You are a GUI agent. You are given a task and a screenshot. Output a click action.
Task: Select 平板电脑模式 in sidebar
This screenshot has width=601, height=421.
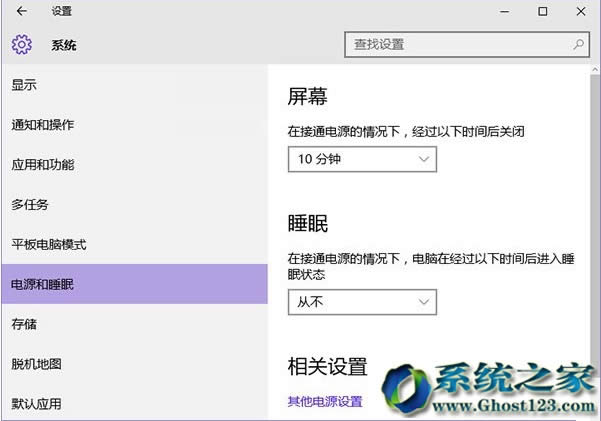[49, 245]
